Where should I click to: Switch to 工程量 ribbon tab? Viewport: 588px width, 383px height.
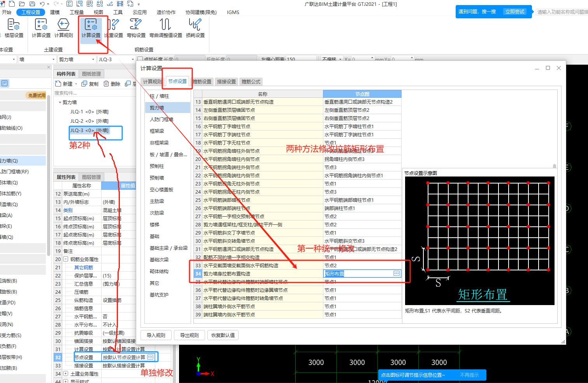point(77,12)
